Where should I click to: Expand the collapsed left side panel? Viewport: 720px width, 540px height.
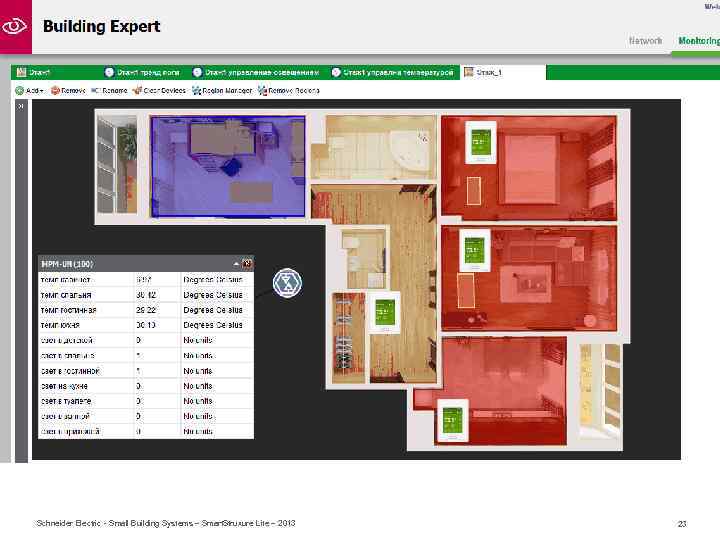point(21,106)
